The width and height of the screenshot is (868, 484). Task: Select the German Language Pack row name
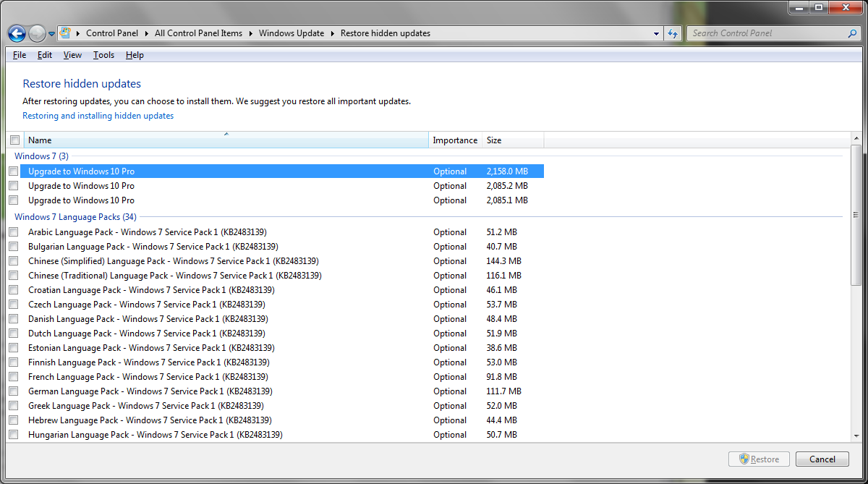(150, 391)
